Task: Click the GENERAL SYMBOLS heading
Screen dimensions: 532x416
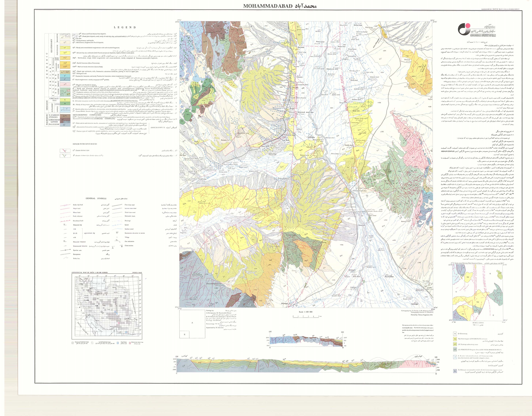Action: pos(96,199)
